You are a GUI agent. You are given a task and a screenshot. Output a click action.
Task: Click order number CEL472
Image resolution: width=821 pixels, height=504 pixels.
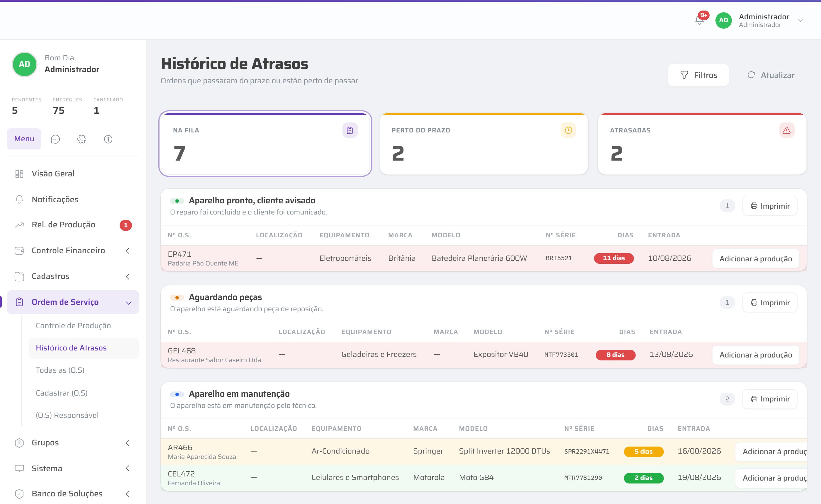(181, 474)
